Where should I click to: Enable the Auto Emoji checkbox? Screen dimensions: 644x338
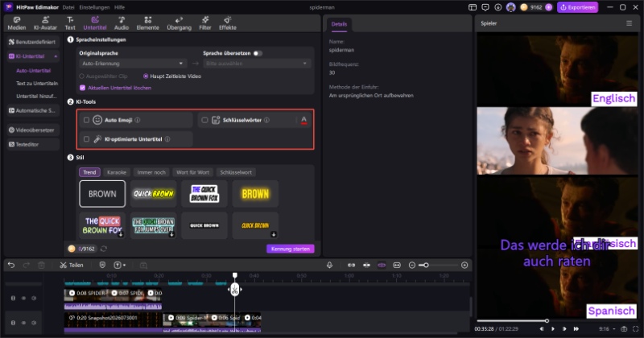(x=86, y=120)
